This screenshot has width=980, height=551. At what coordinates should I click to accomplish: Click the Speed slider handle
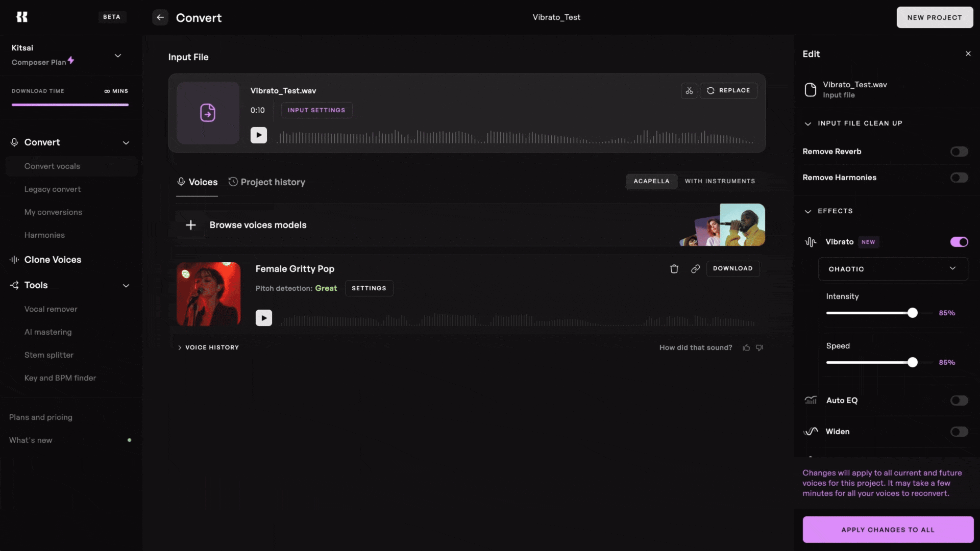coord(913,362)
